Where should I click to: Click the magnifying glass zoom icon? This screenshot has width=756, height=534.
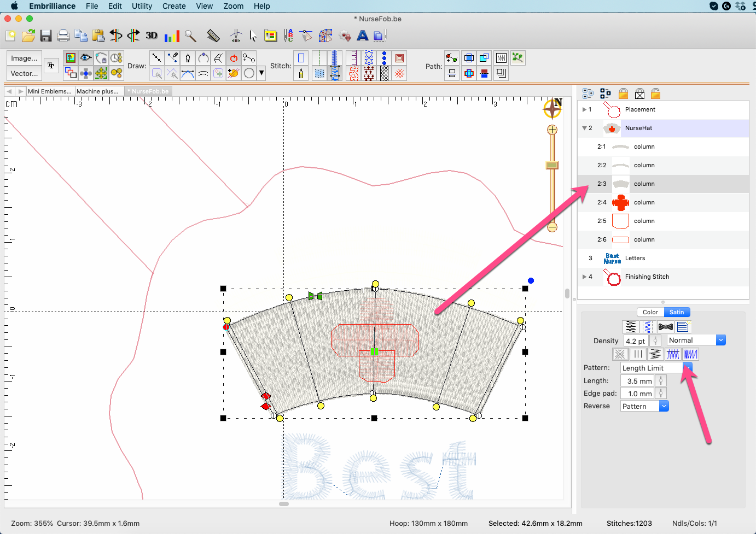click(190, 36)
